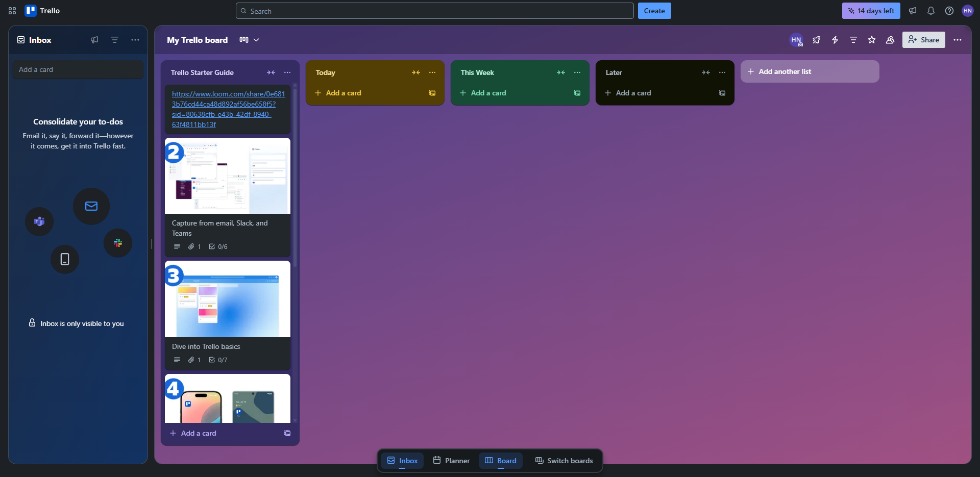Open notifications bell
980x477 pixels.
pyautogui.click(x=931, y=11)
